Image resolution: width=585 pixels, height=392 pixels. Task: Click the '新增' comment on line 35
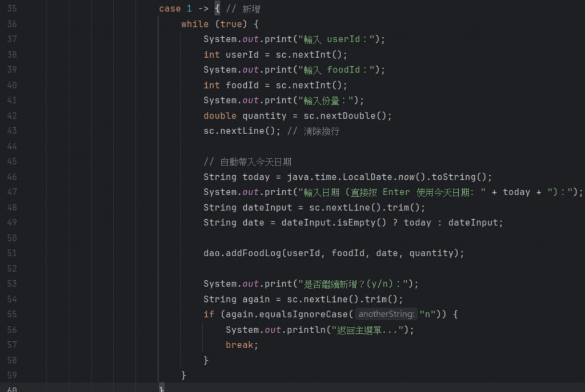pyautogui.click(x=251, y=9)
